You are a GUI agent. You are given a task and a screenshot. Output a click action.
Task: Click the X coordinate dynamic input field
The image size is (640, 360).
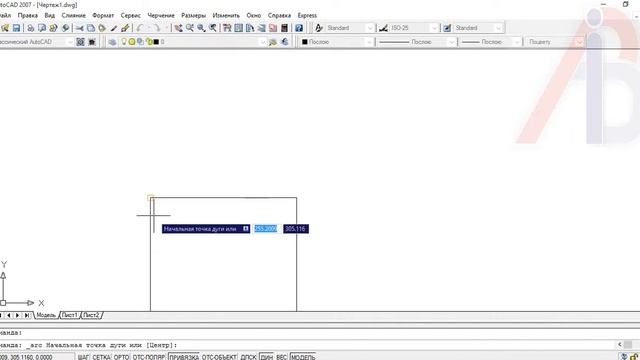(x=266, y=229)
